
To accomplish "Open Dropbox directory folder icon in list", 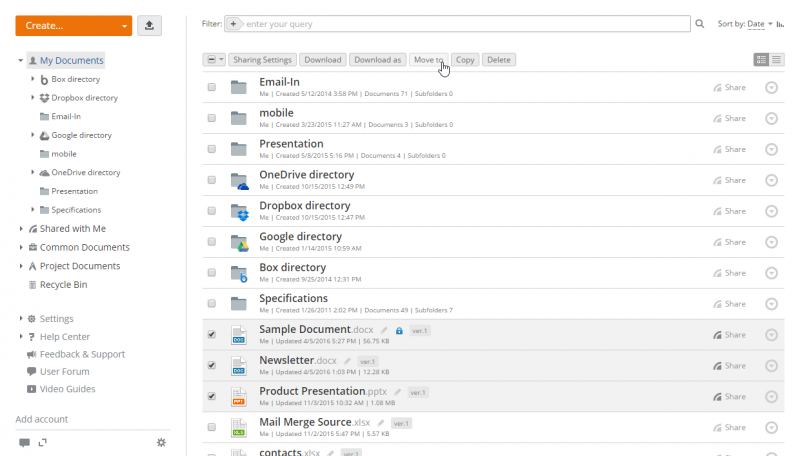I will pyautogui.click(x=239, y=212).
